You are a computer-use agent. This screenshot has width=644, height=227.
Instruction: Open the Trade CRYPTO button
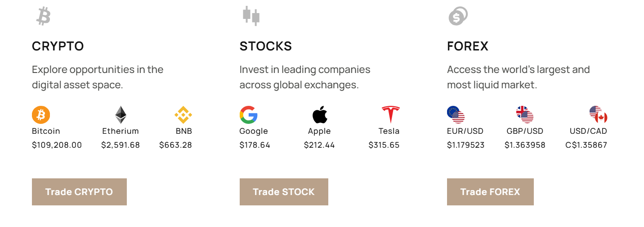click(x=79, y=192)
